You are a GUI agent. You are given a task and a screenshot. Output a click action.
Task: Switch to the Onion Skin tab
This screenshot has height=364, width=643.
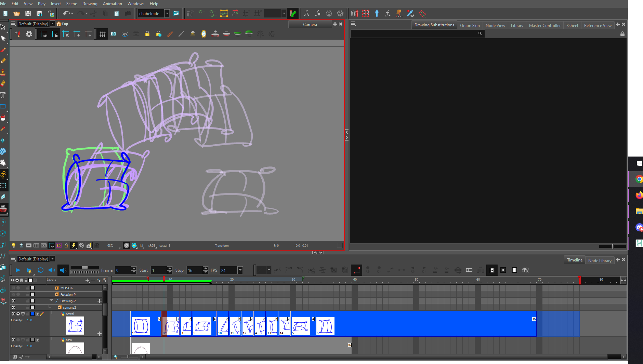point(470,25)
